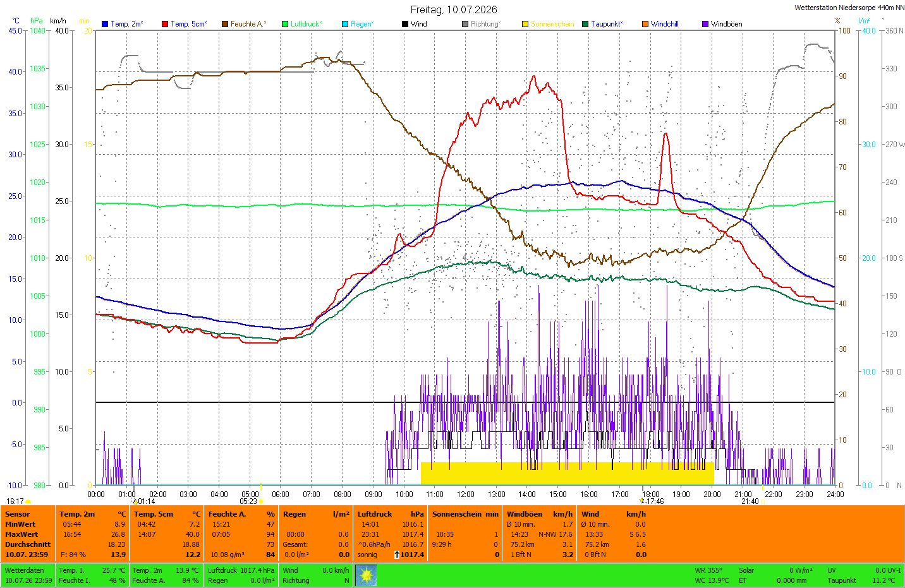905x588 pixels.
Task: Click the Wetterdaten label in green bar
Action: [x=25, y=570]
